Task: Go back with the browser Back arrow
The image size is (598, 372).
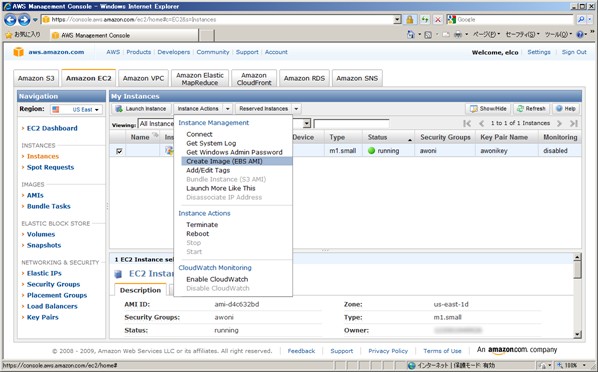Action: [10, 19]
